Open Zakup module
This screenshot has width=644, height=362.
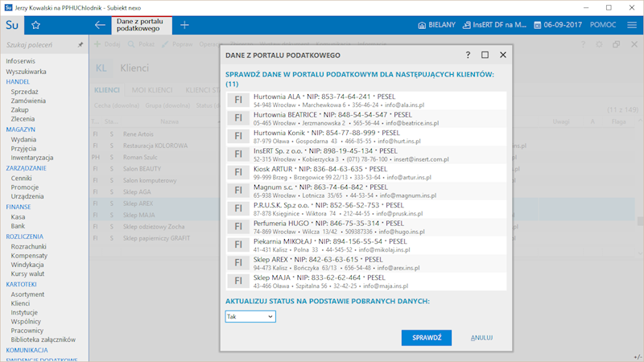tap(19, 109)
